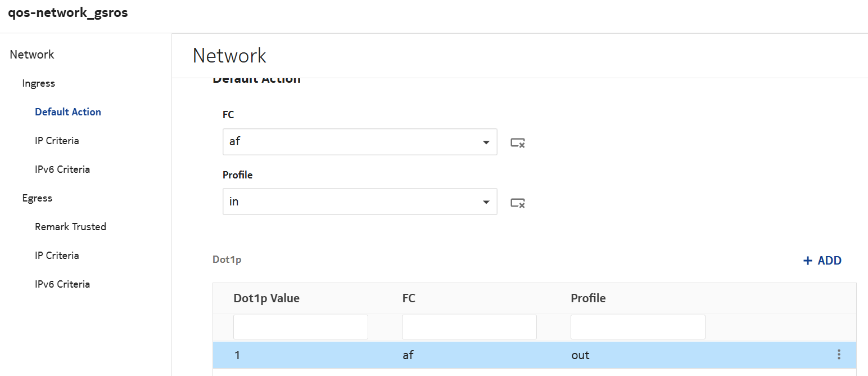
Task: Select Remark Trusted under Egress
Action: [x=70, y=227]
